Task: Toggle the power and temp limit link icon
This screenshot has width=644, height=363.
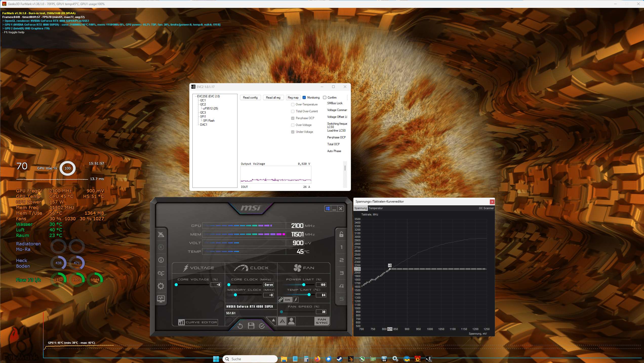Action: click(x=281, y=300)
